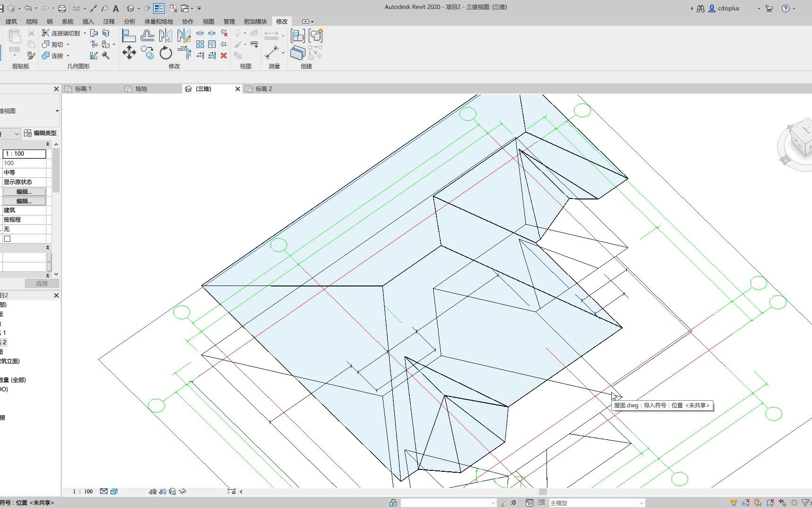Close the {三维} view tab
812x508 pixels.
[237, 89]
